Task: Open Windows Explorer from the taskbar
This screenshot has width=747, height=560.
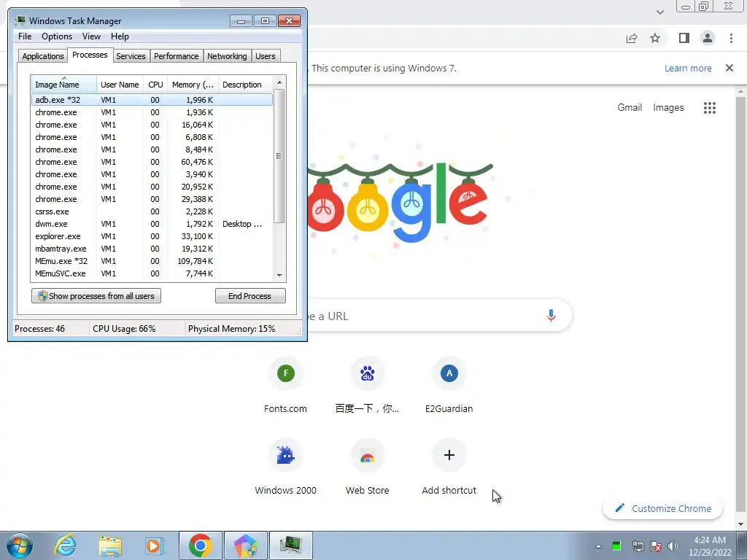Action: 110,545
